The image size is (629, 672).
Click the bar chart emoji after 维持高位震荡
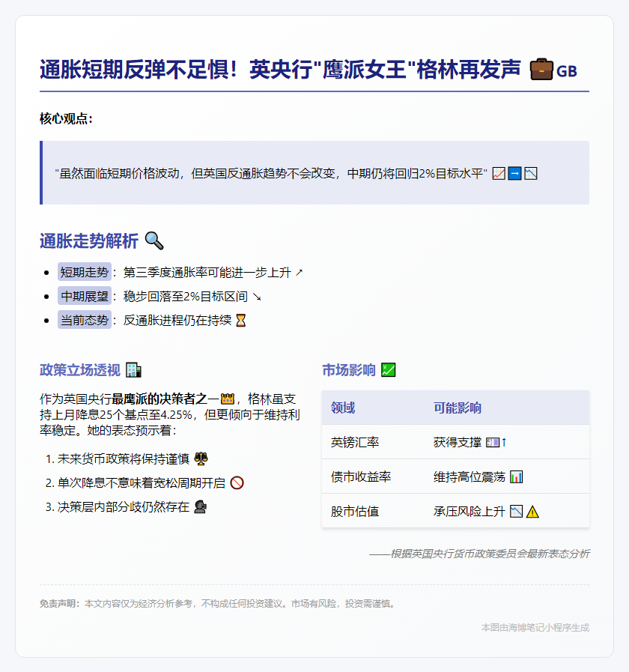click(x=517, y=476)
